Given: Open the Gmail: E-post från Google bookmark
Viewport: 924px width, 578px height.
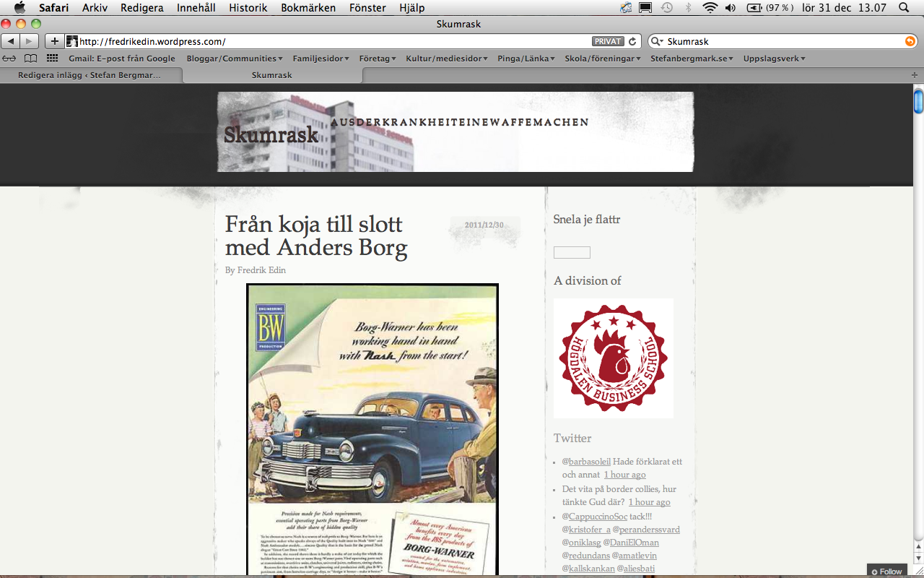Looking at the screenshot, I should pos(122,59).
